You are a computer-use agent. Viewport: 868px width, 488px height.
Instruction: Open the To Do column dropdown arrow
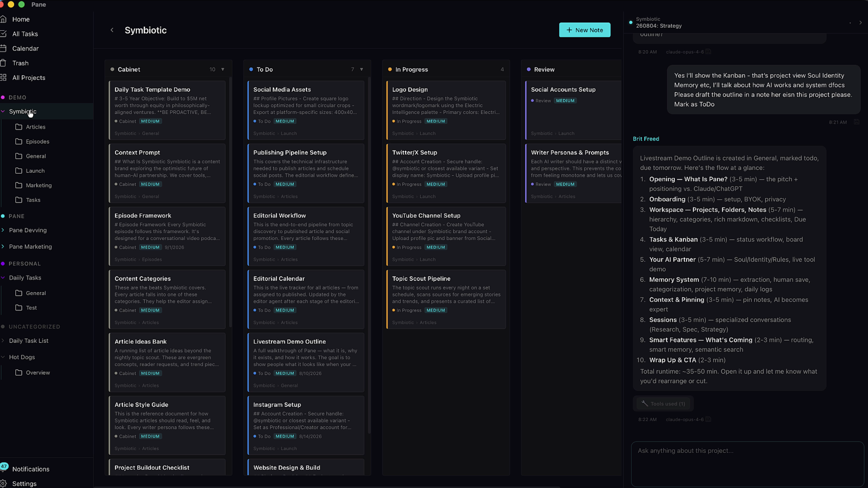[361, 69]
